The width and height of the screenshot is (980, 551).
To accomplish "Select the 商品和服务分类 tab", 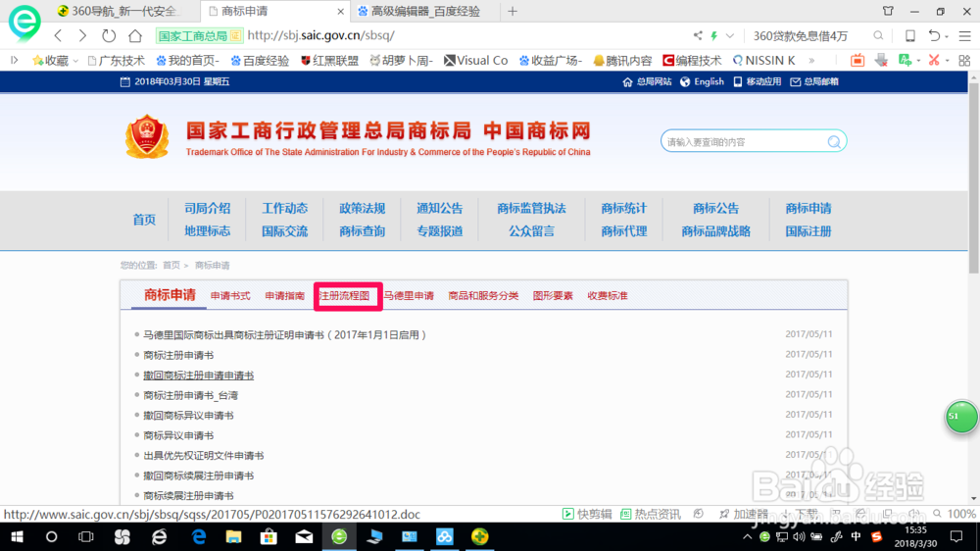I will coord(483,296).
